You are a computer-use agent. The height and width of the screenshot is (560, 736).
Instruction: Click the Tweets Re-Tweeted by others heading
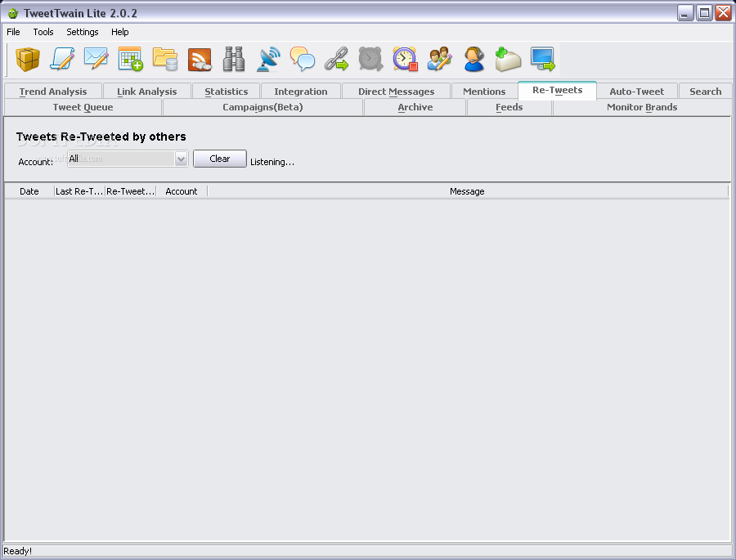point(101,137)
